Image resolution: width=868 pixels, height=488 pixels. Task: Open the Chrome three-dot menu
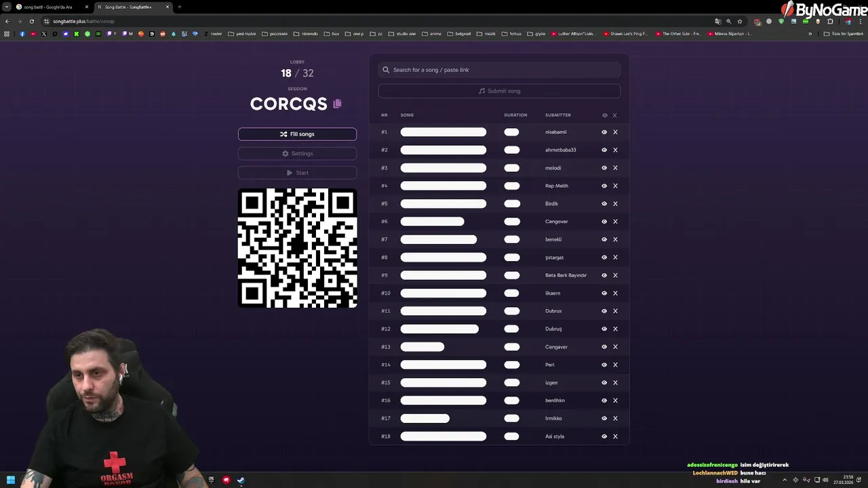[861, 21]
